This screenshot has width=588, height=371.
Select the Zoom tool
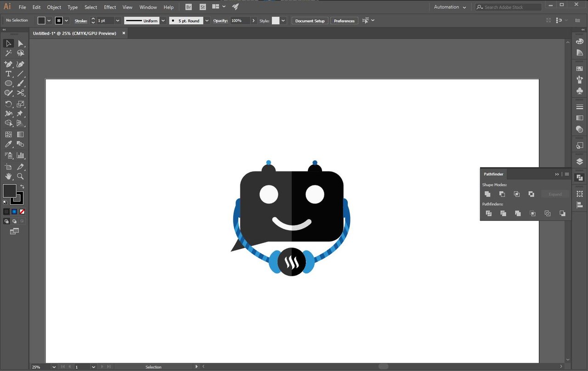click(20, 176)
